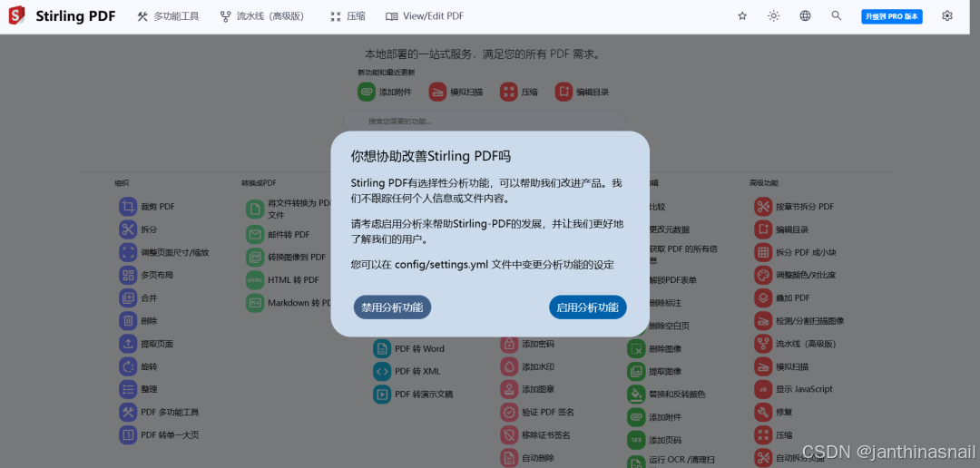Click the 叠加 PDF layers icon

[x=763, y=298]
